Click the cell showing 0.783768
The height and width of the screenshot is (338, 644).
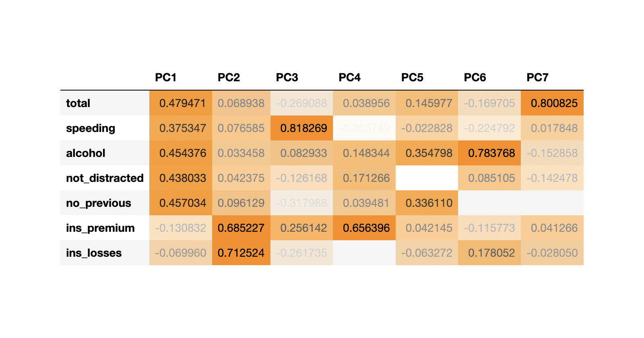pyautogui.click(x=491, y=153)
